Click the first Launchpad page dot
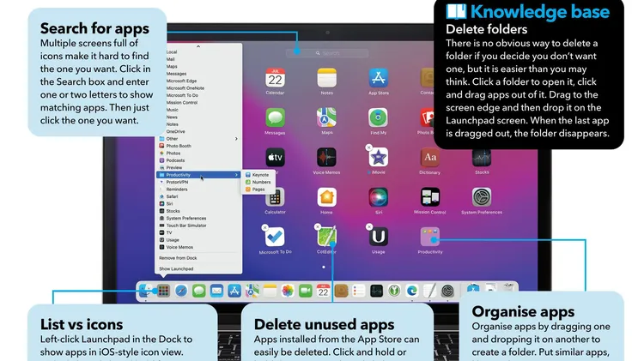Screen dimensions: 644x361 coord(324,267)
